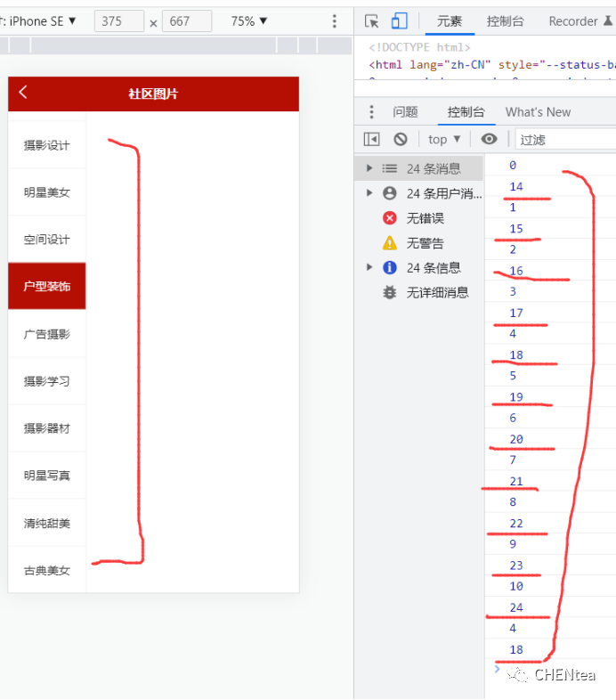This screenshot has height=700, width=616.
Task: Switch to the Recorder tab
Action: (x=573, y=21)
